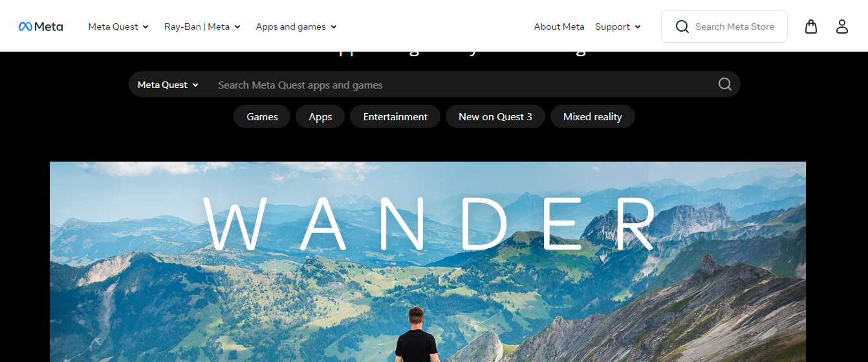Click the search icon in the Quest apps bar

pos(725,85)
